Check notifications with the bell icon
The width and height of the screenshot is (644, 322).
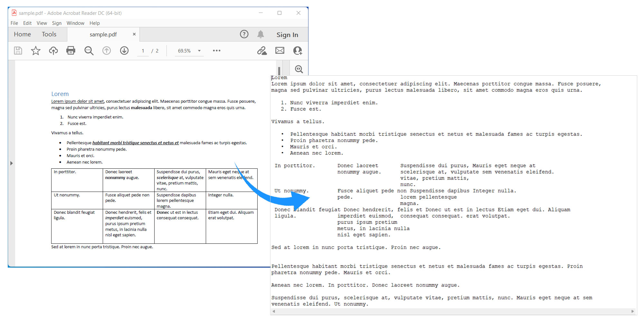click(x=261, y=34)
